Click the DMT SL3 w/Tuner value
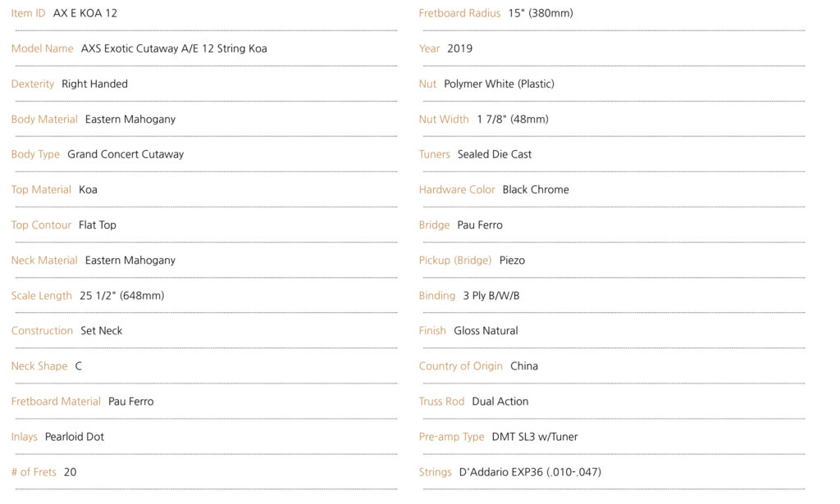This screenshot has width=840, height=504. pyautogui.click(x=535, y=437)
